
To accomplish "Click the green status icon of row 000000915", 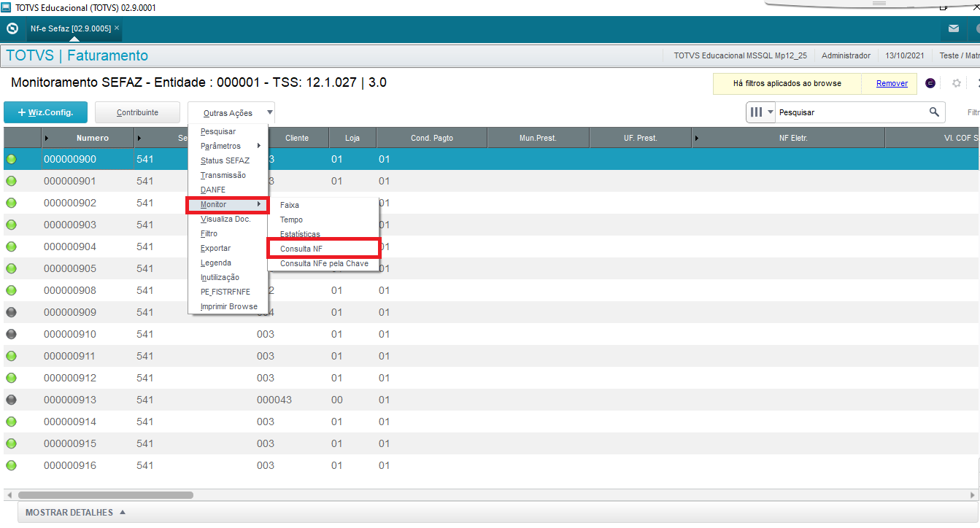I will [11, 443].
